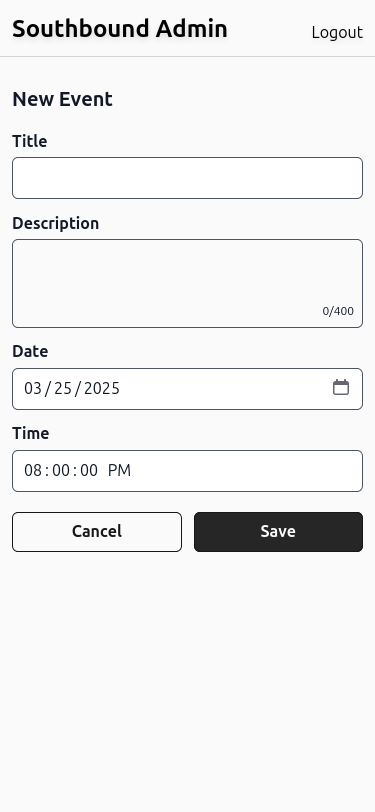Click the 0/400 character counter
The image size is (375, 812).
[x=338, y=311]
